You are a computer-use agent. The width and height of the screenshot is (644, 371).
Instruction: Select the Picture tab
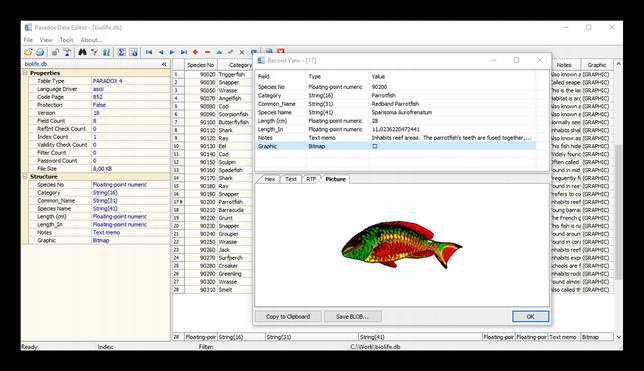tap(336, 179)
